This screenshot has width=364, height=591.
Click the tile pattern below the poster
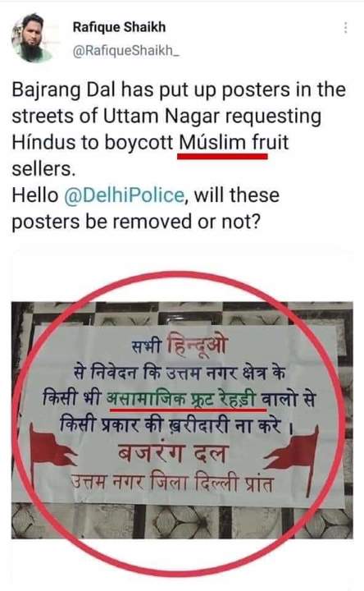coord(182,522)
